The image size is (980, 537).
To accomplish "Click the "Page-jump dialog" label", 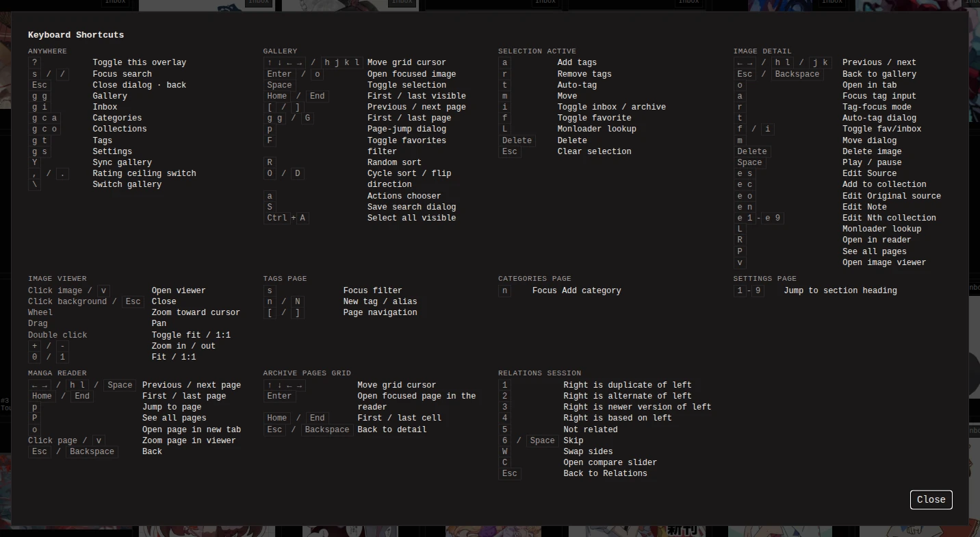I will click(407, 129).
